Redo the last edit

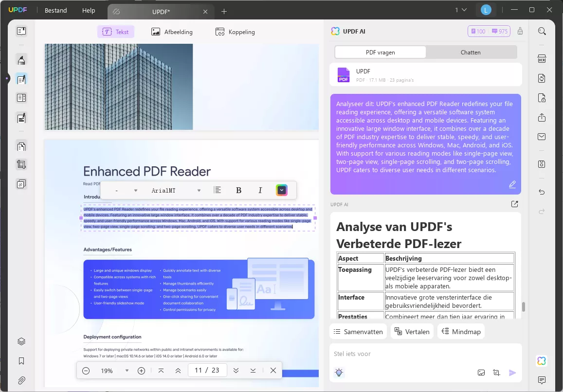click(x=542, y=212)
